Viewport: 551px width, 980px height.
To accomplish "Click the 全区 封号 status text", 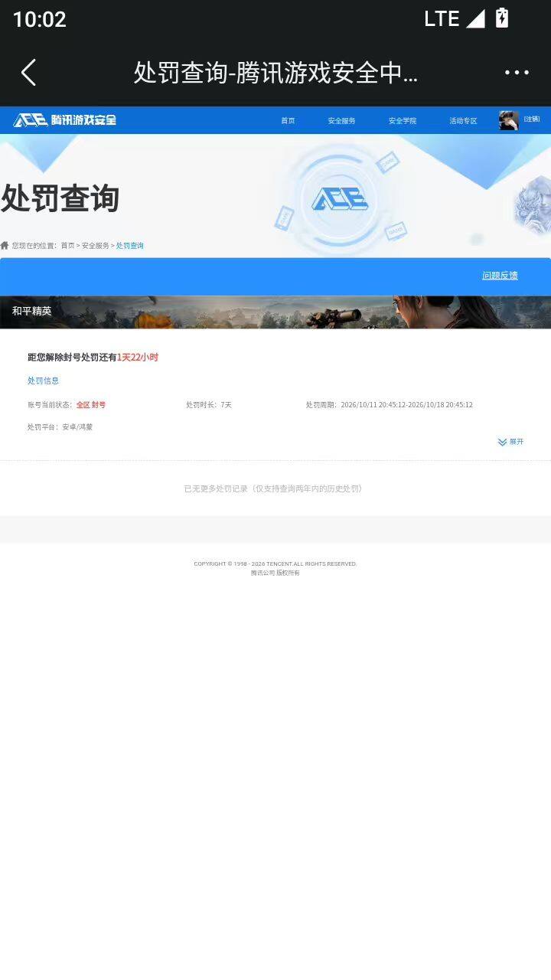I will point(91,405).
